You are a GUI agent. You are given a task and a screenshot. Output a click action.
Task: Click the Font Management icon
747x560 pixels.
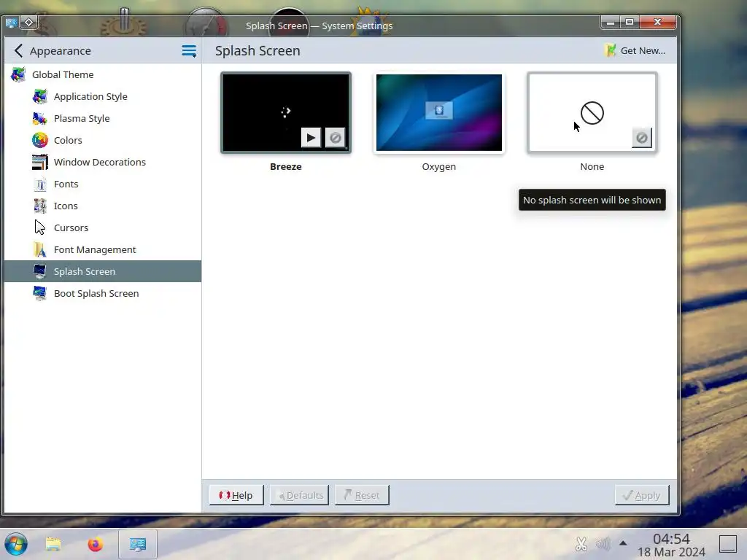point(40,250)
